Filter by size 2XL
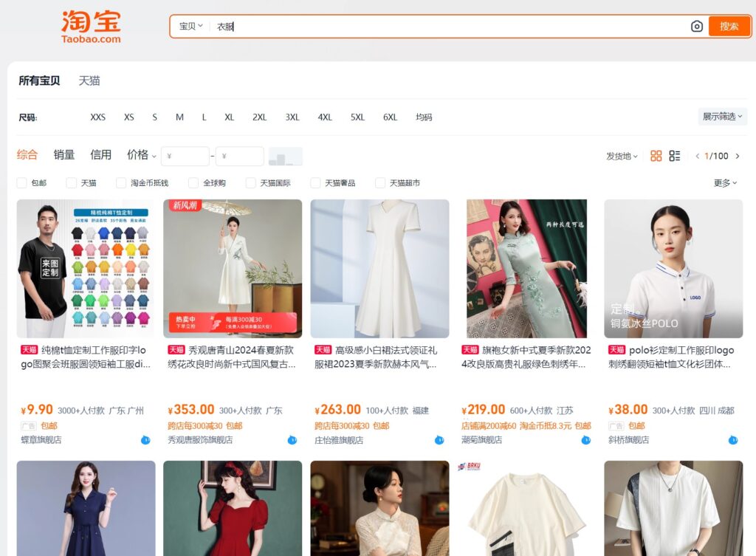 tap(259, 117)
